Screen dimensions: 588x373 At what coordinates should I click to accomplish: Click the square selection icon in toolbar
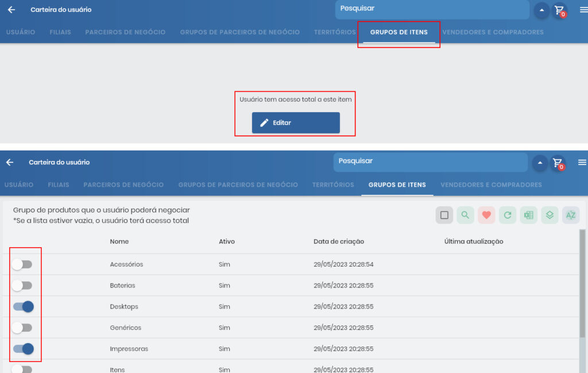444,215
